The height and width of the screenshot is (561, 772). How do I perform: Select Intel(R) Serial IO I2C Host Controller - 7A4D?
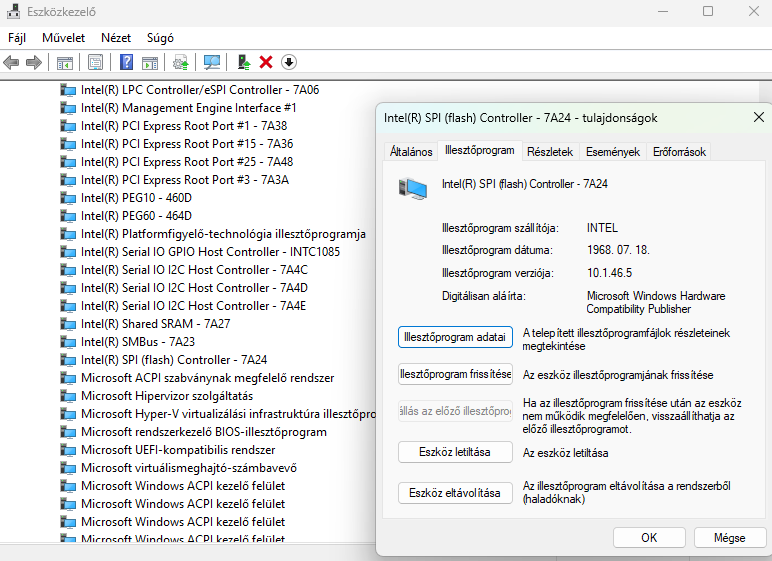(x=194, y=288)
